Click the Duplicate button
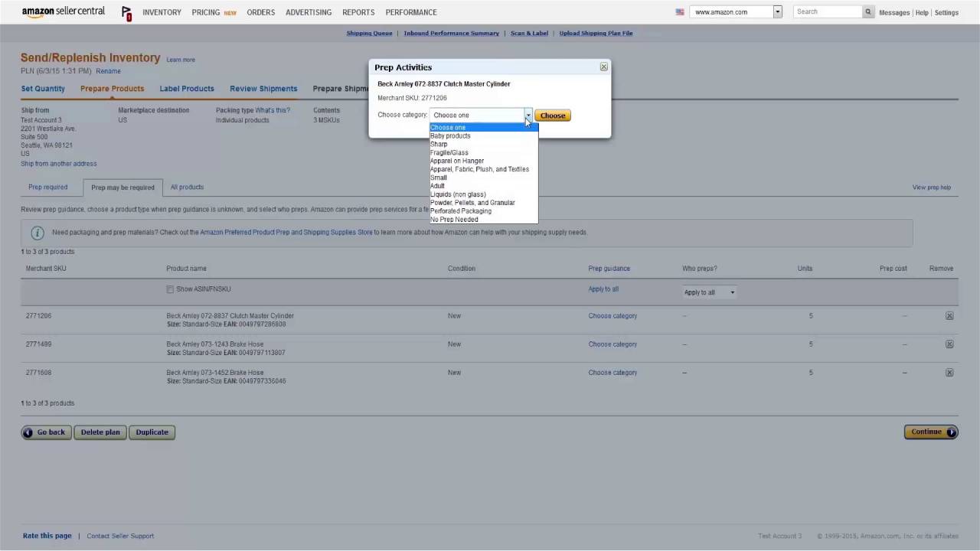980x551 pixels. tap(152, 432)
